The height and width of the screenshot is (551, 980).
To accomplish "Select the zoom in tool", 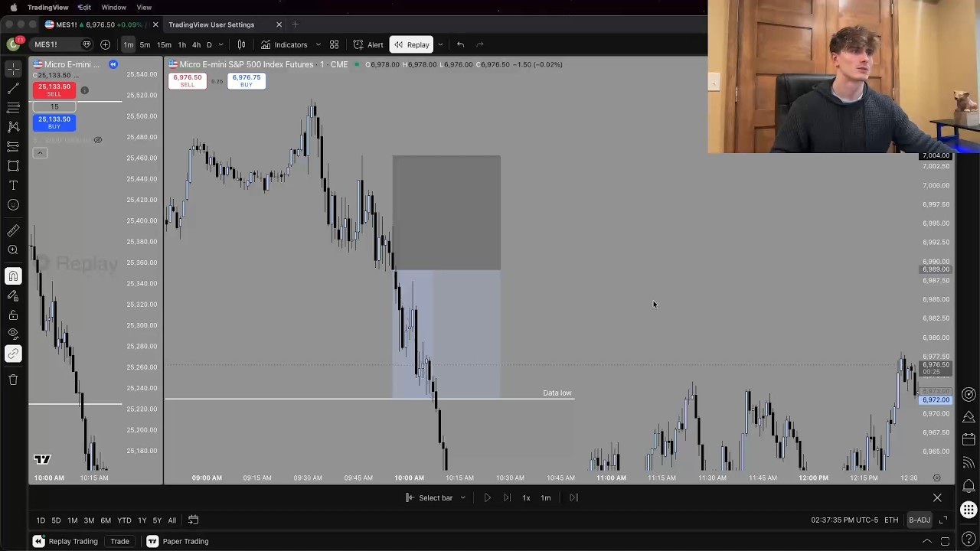I will pyautogui.click(x=13, y=250).
